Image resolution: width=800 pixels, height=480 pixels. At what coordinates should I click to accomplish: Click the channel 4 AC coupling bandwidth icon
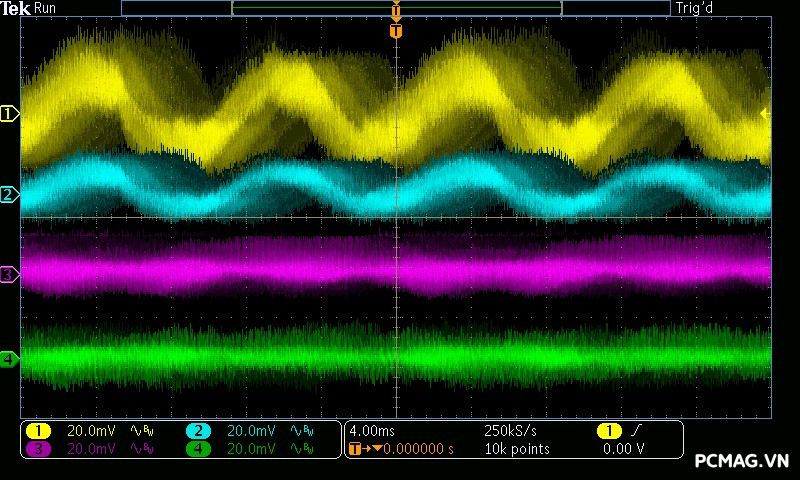303,449
